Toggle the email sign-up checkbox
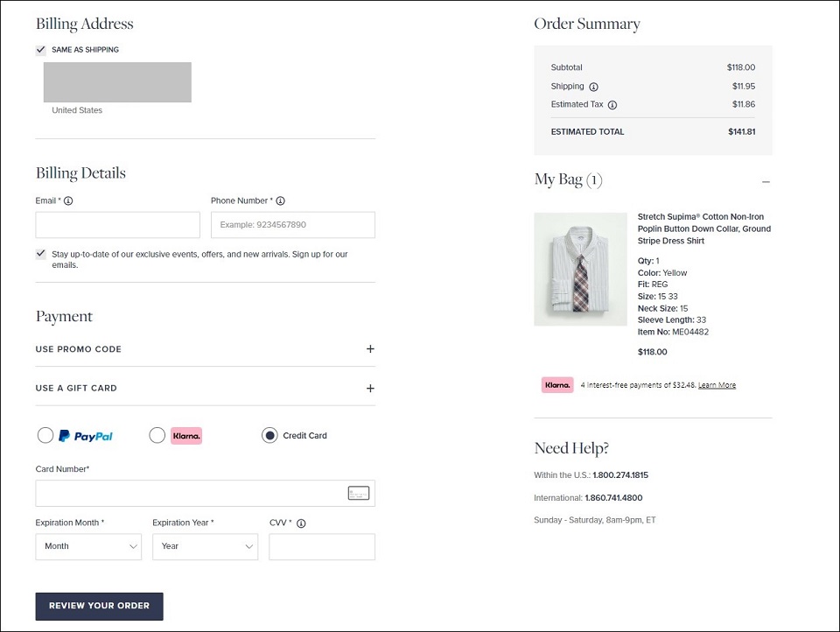The width and height of the screenshot is (840, 632). tap(41, 254)
